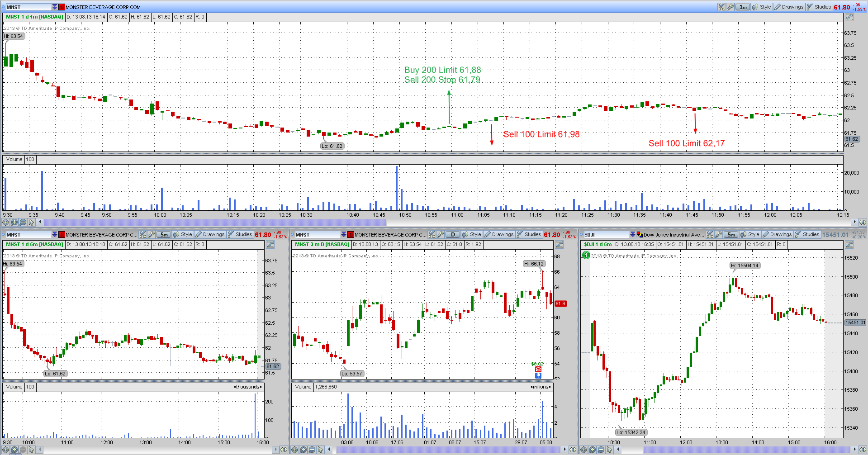Image resolution: width=868 pixels, height=455 pixels.
Task: Open Studies button in $DJI chart
Action: [807, 235]
